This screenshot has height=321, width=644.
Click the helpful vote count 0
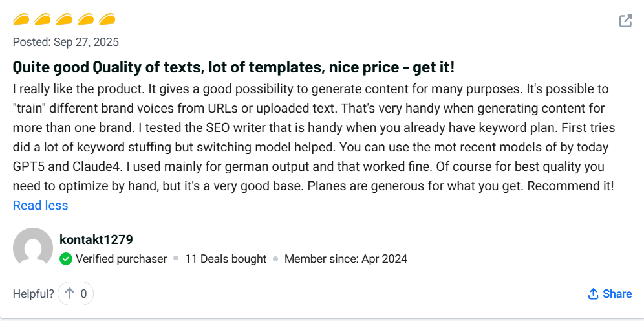83,294
